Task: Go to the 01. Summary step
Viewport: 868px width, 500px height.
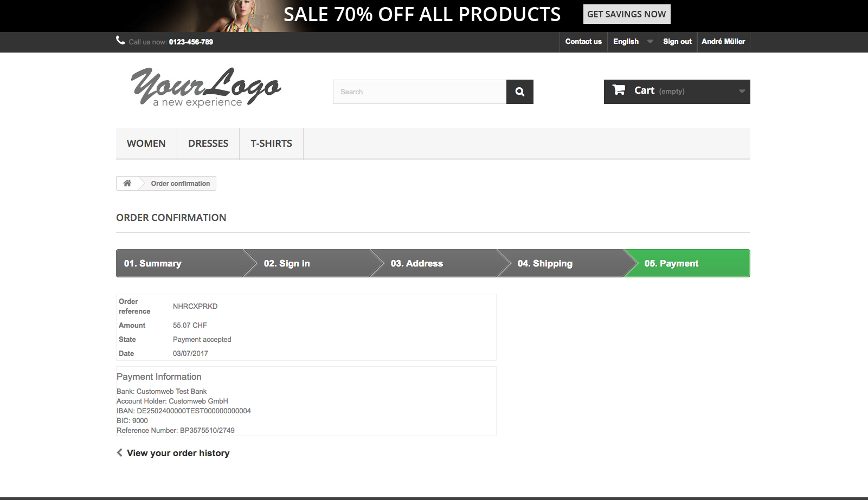Action: coord(179,263)
